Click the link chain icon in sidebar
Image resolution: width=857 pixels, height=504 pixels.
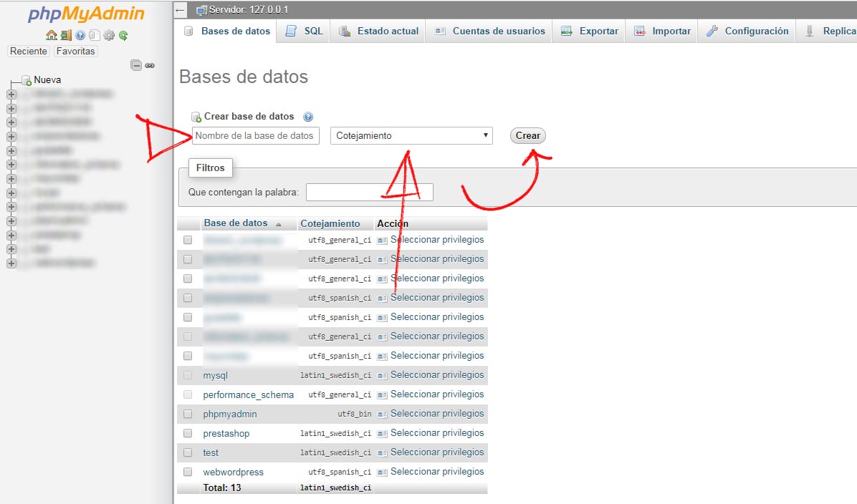(150, 65)
